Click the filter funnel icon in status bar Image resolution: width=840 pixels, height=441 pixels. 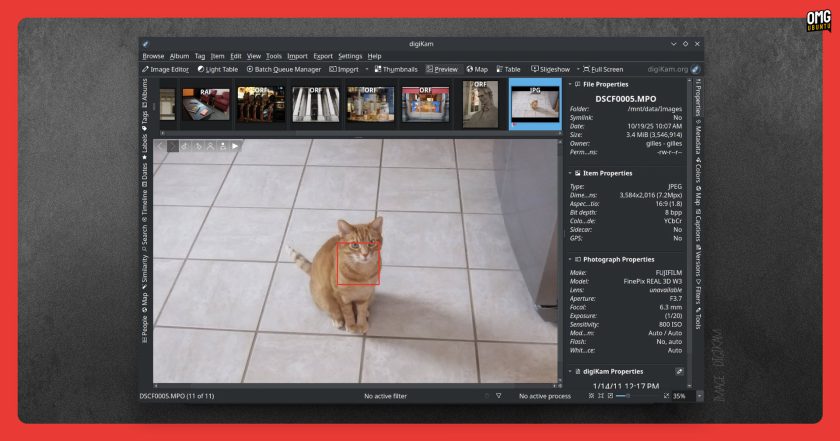[x=499, y=396]
